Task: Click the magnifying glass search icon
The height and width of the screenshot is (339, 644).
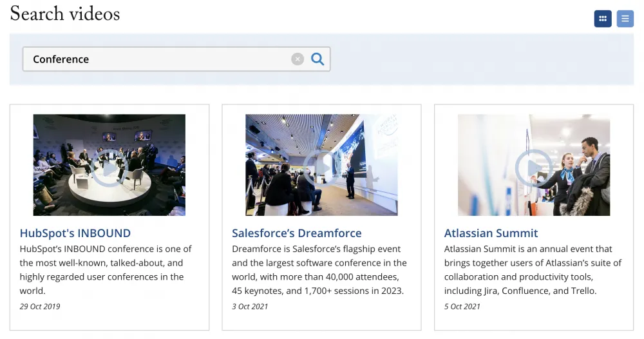Action: pyautogui.click(x=317, y=59)
